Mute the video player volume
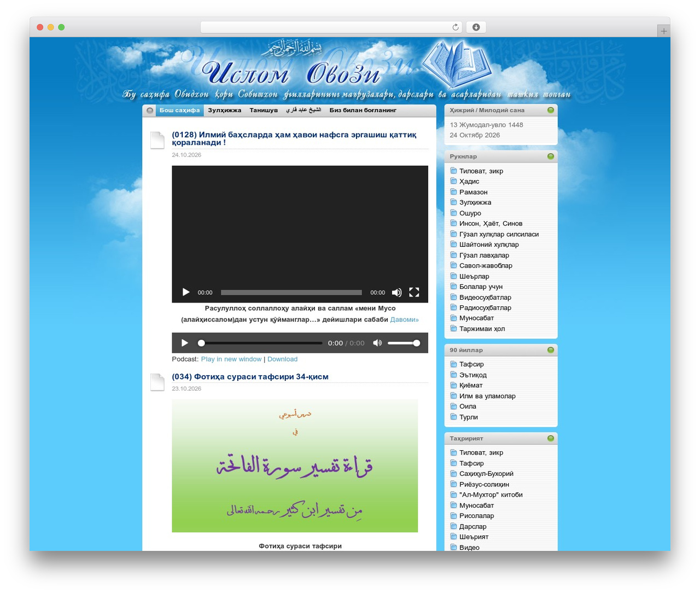 (x=397, y=293)
